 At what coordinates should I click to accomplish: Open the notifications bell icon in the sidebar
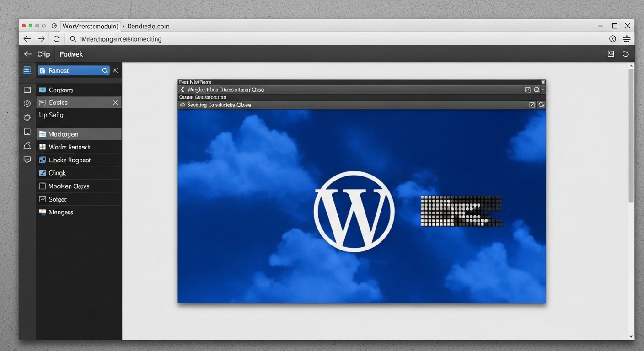point(27,145)
